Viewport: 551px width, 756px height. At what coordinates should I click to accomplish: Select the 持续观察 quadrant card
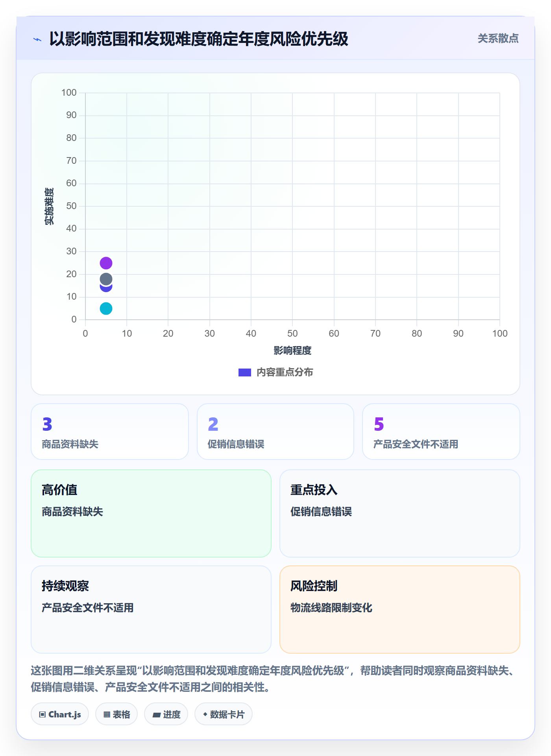151,610
